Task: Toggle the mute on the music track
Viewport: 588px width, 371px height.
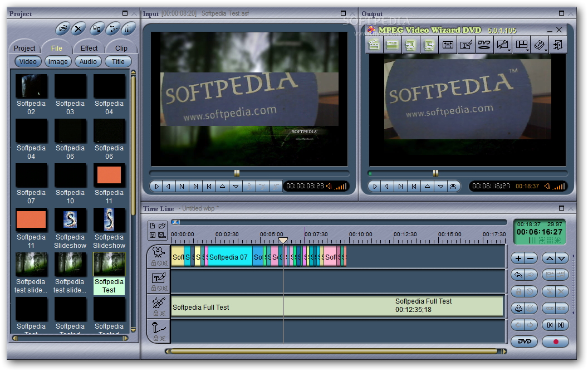Action: 163,313
